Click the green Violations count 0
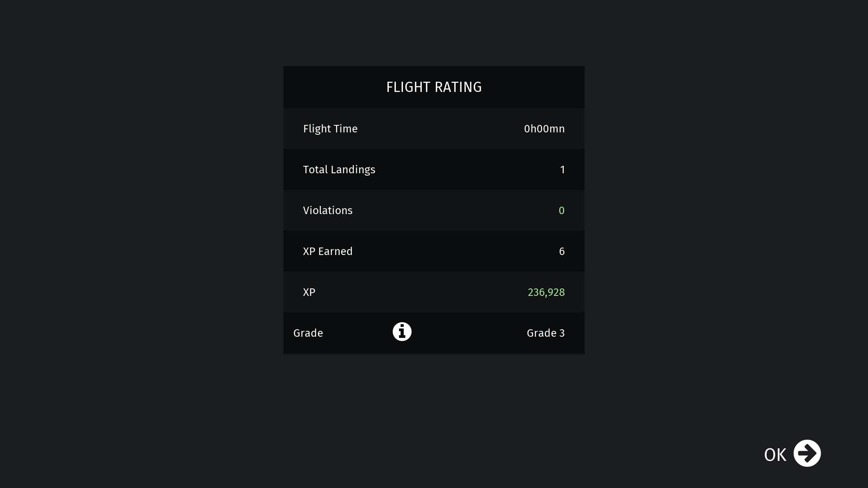The width and height of the screenshot is (868, 488). tap(561, 211)
